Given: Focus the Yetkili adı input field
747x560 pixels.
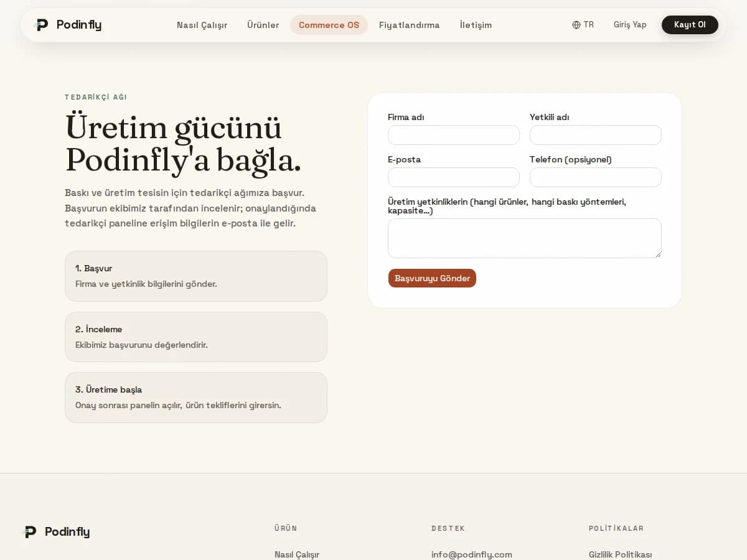Looking at the screenshot, I should click(596, 135).
